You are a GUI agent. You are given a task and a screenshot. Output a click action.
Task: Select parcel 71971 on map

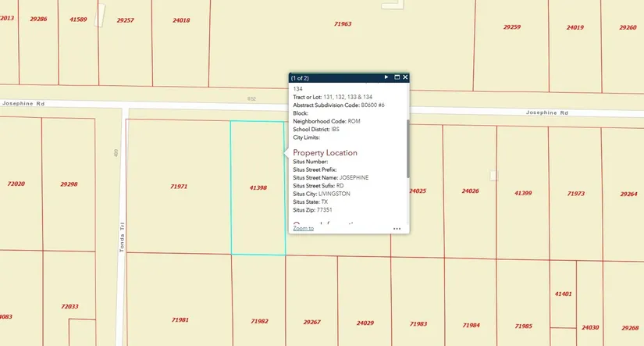click(179, 187)
